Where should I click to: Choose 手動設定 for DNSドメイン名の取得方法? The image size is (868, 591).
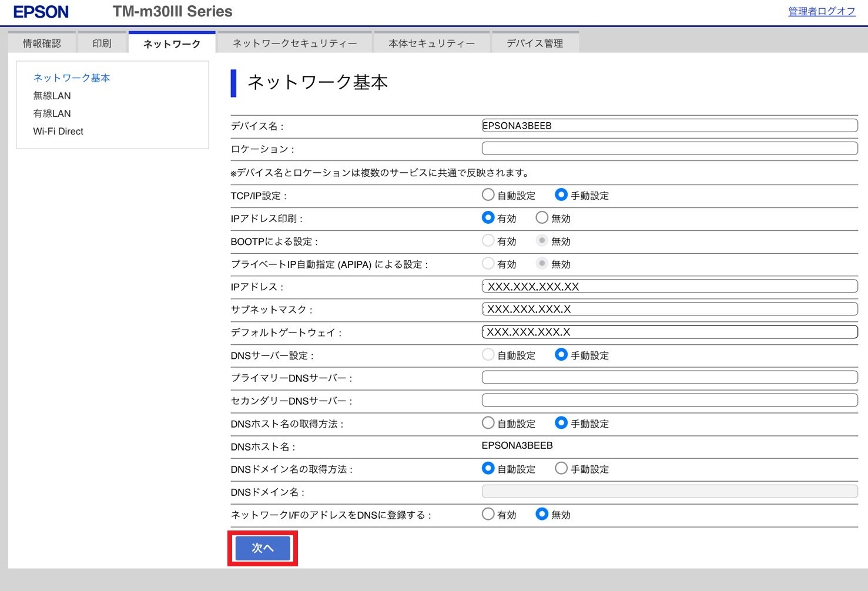click(x=561, y=468)
